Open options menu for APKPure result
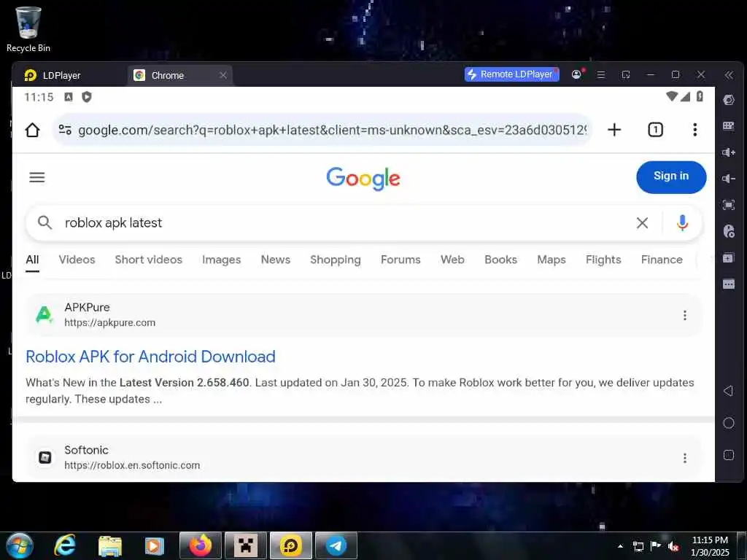The height and width of the screenshot is (560, 747). point(684,315)
